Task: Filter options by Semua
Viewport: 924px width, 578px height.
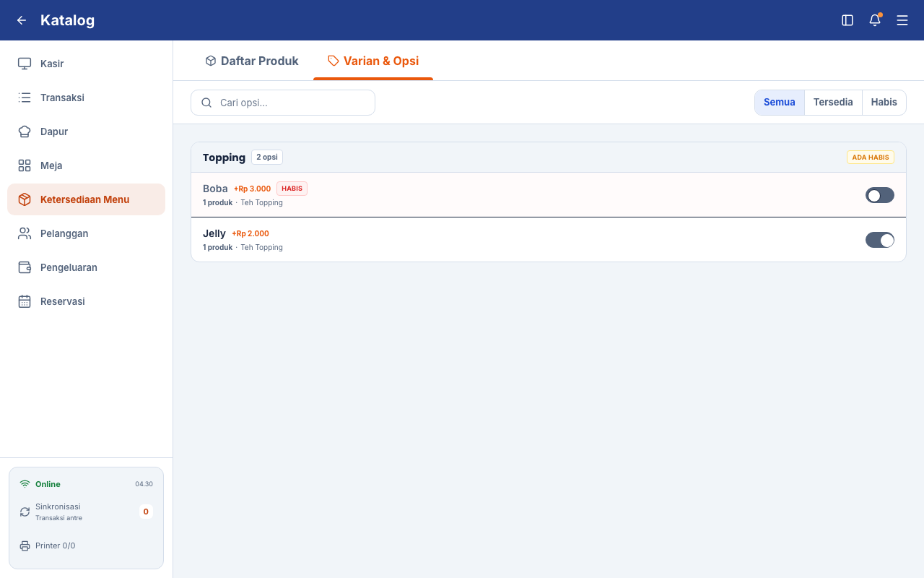Action: (780, 103)
